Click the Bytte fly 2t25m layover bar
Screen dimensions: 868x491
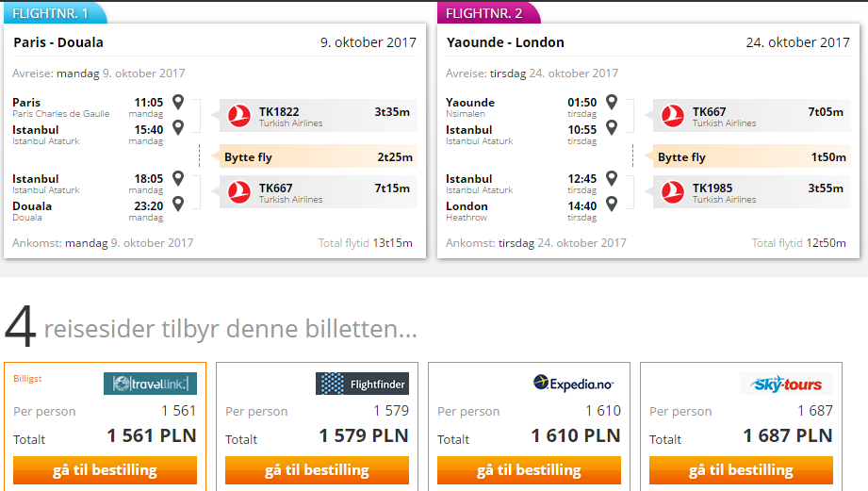[x=319, y=157]
